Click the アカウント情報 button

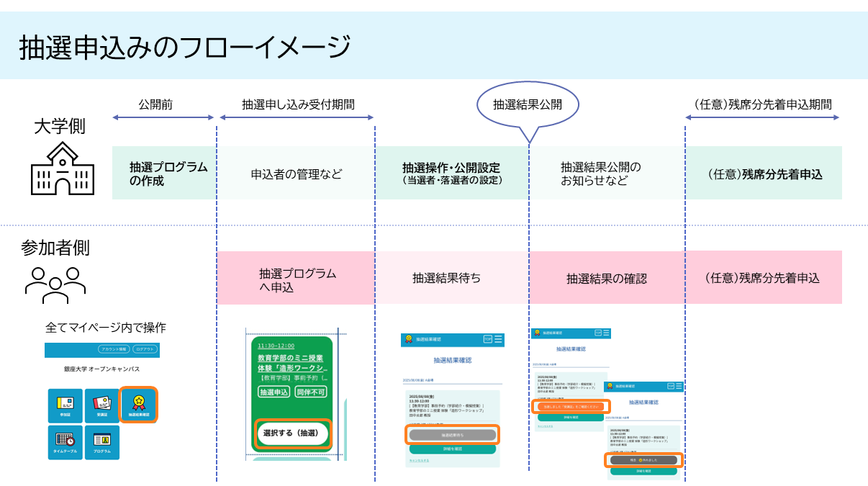point(114,350)
